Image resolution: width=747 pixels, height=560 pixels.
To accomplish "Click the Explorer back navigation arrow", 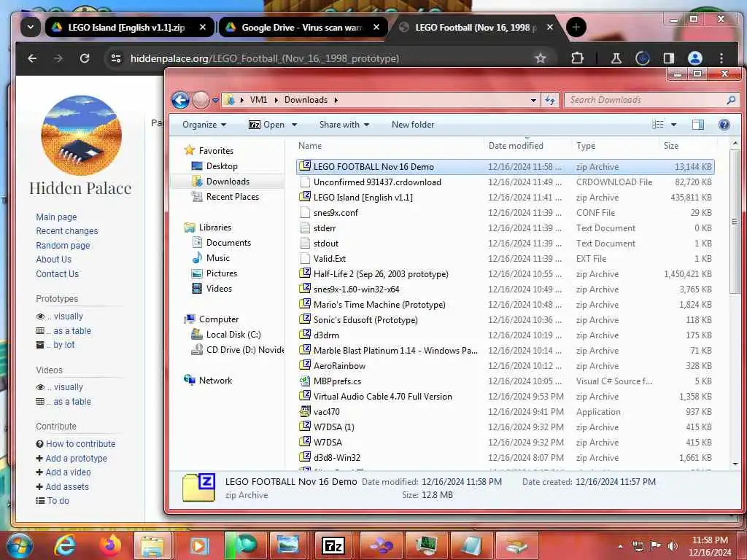I will pyautogui.click(x=181, y=100).
